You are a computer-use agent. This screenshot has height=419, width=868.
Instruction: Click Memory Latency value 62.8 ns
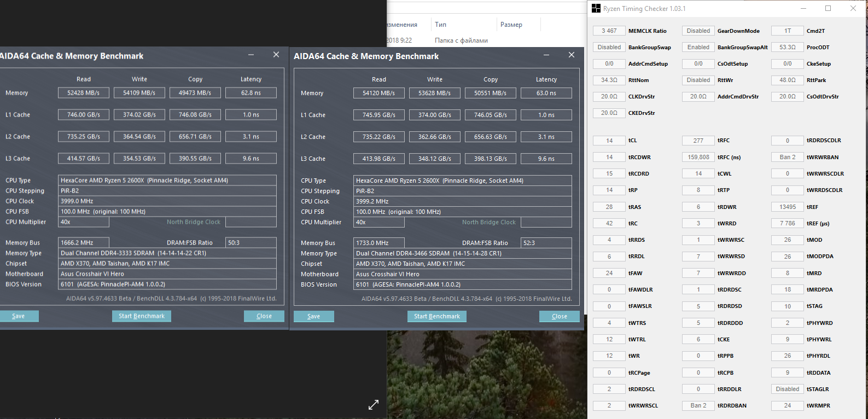pyautogui.click(x=251, y=93)
